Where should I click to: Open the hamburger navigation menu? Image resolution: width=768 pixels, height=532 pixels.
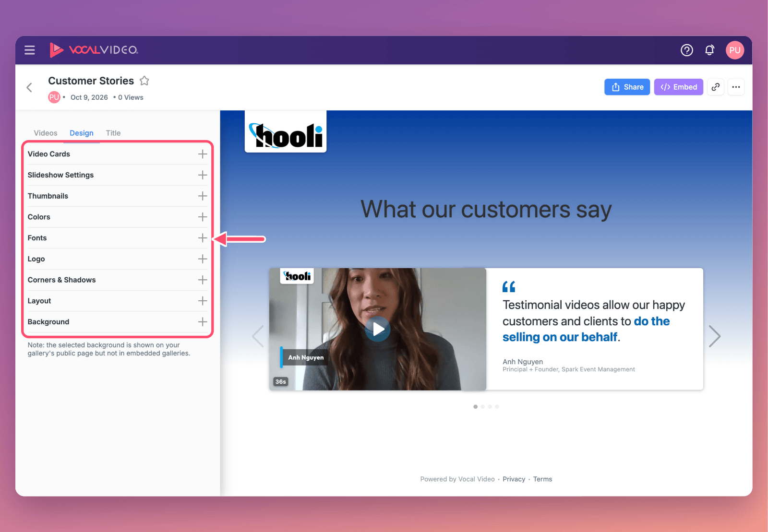pos(30,50)
